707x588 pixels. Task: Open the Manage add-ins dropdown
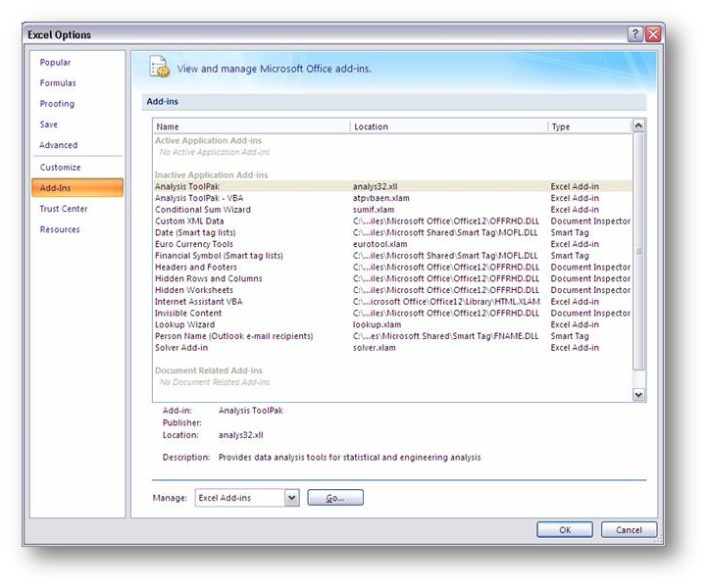point(291,498)
